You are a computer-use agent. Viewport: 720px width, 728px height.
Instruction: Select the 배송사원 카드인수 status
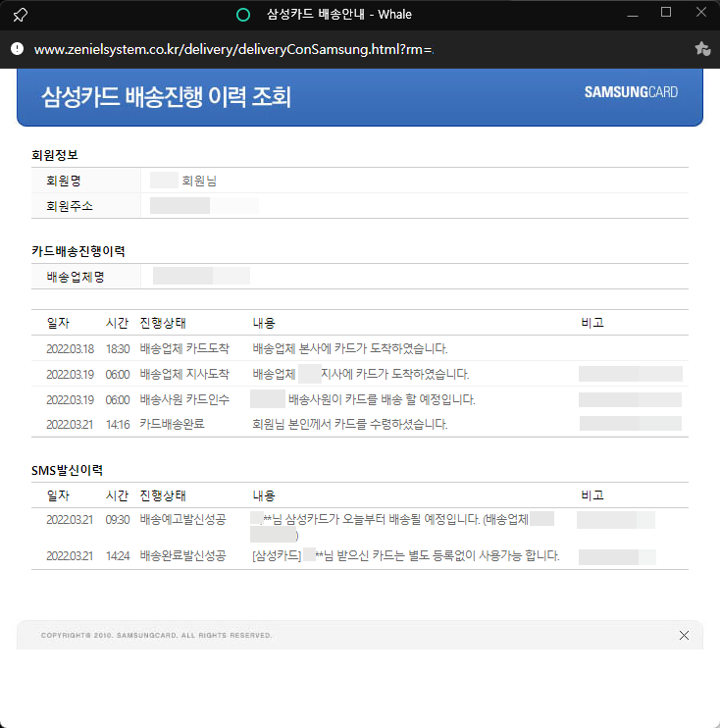coord(184,399)
